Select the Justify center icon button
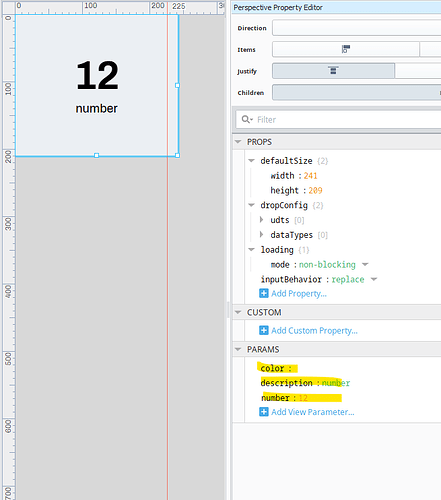The image size is (441, 500). 333,71
